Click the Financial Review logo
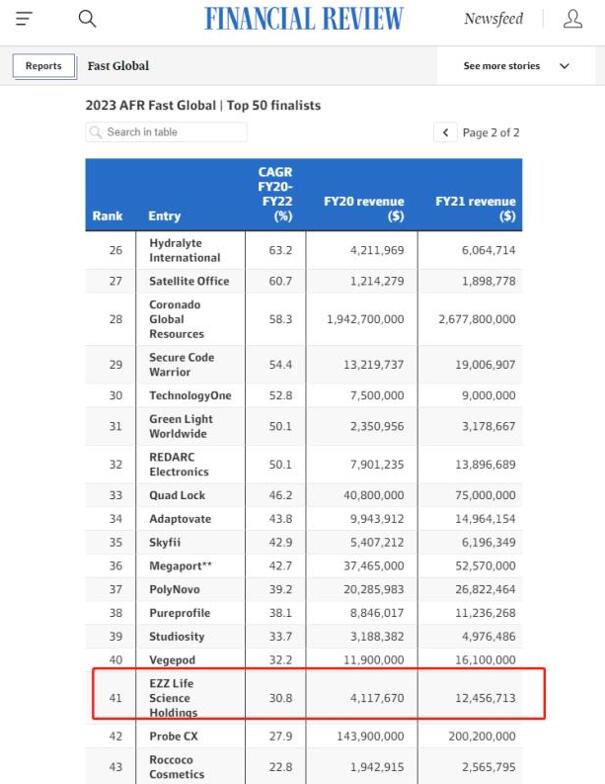The height and width of the screenshot is (784, 605). click(x=304, y=19)
